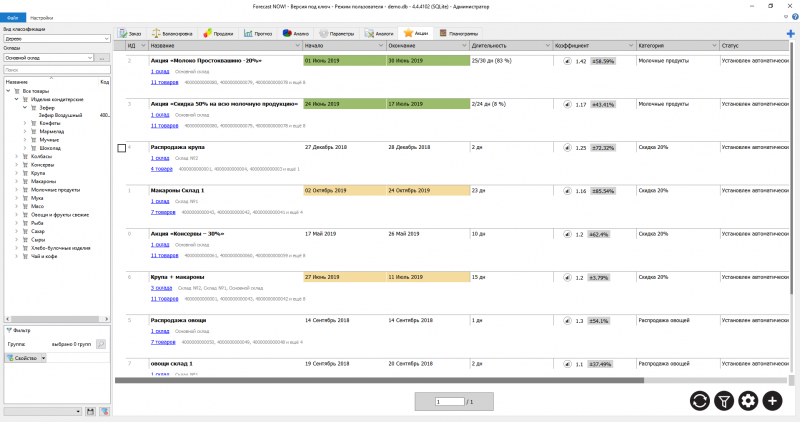The image size is (800, 422).
Task: Click the round plus button at bottom right
Action: (x=772, y=401)
